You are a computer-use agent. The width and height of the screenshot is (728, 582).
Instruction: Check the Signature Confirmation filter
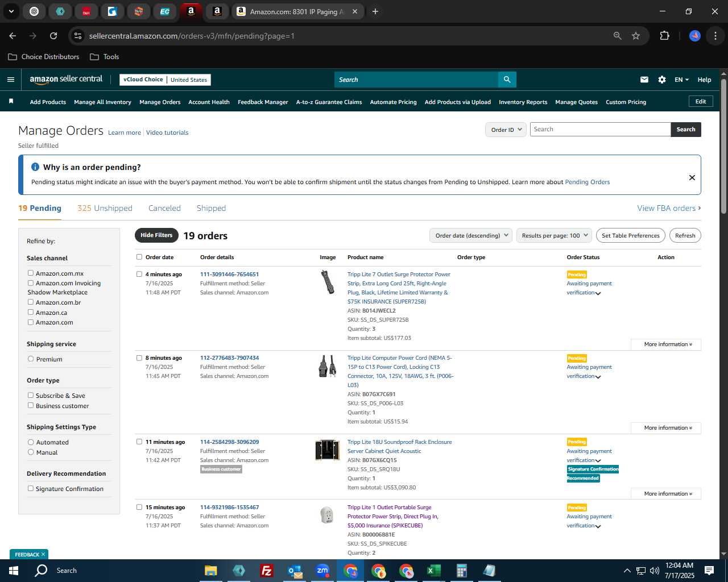31,488
